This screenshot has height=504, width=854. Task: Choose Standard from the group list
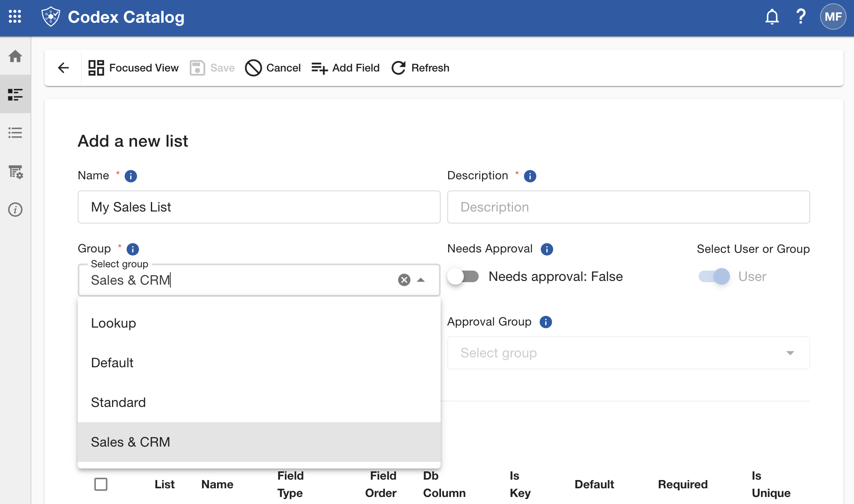click(x=259, y=402)
